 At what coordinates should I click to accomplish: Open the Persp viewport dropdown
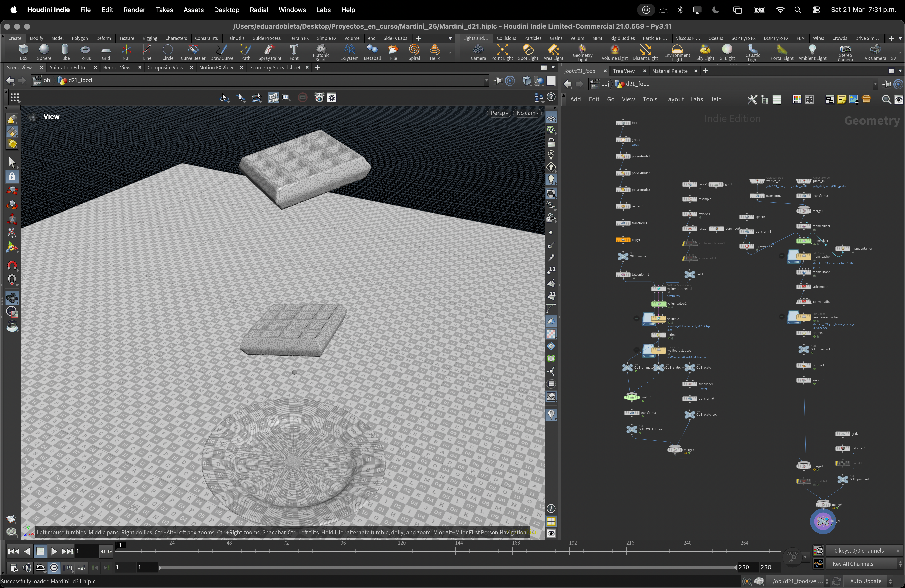click(x=499, y=113)
